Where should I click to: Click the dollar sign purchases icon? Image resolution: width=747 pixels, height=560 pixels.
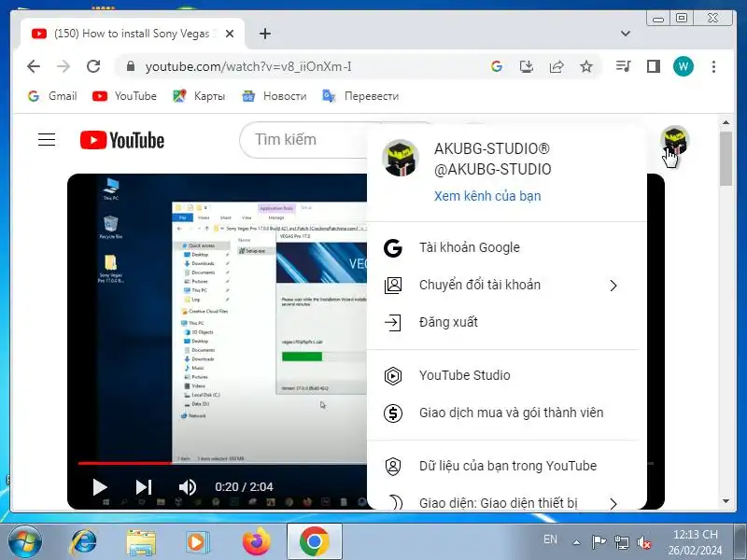tap(393, 413)
